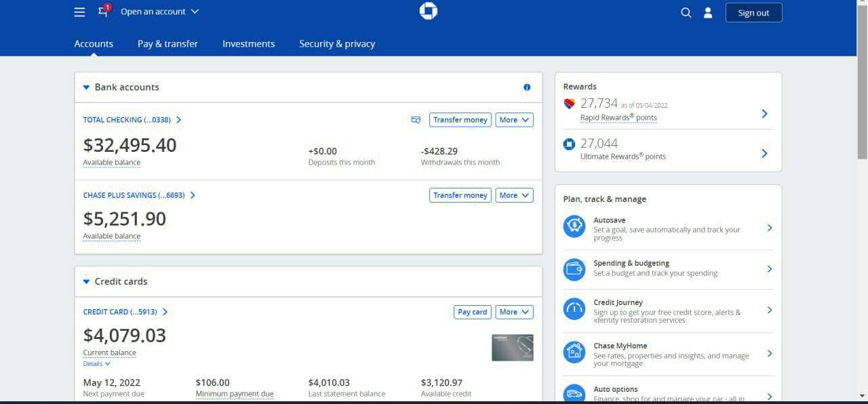Click the $32,495.40 checking balance
The height and width of the screenshot is (404, 868).
coord(130,146)
